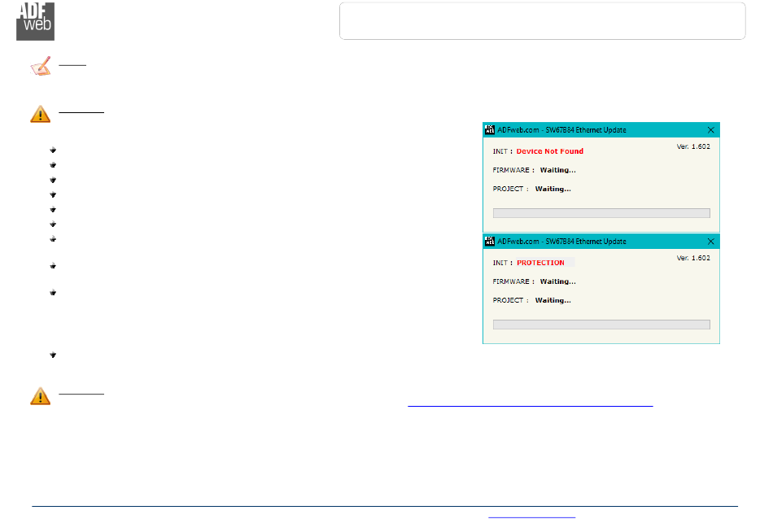
Task: Click the lower yellow warning triangle icon
Action: tap(41, 396)
